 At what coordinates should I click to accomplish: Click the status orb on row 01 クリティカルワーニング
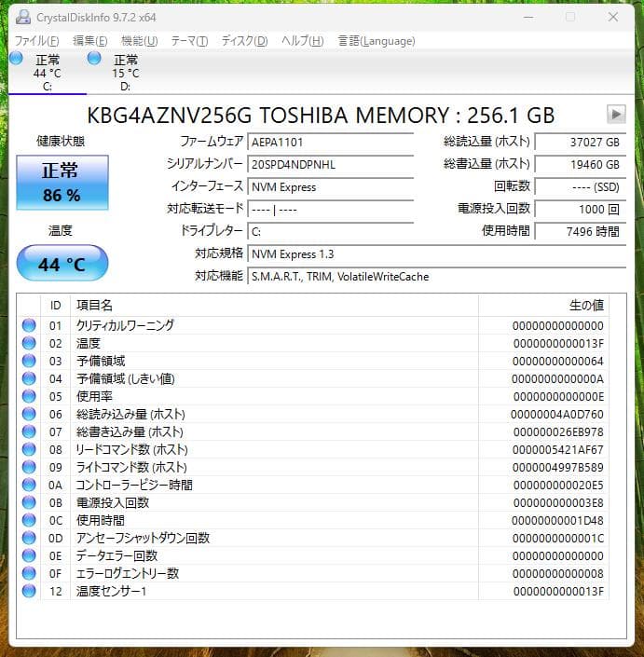[x=29, y=325]
